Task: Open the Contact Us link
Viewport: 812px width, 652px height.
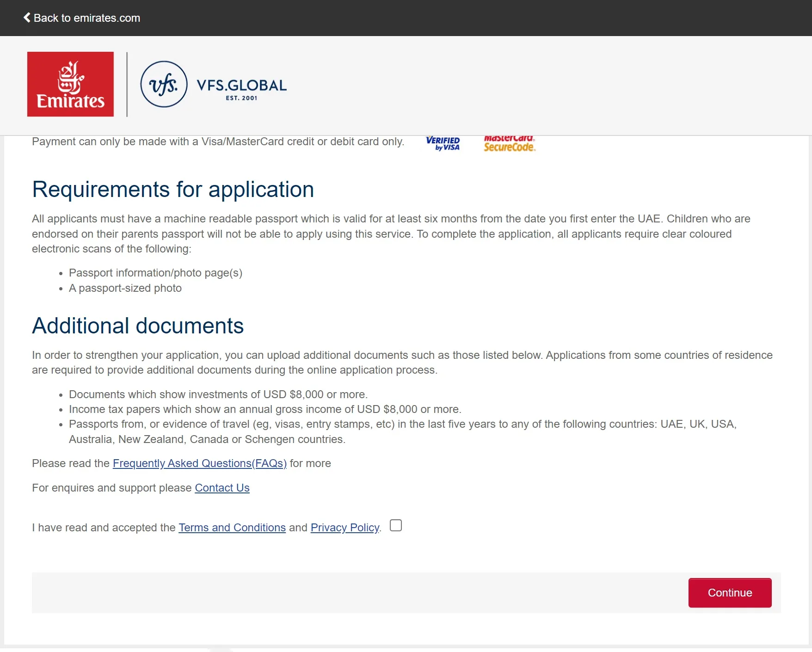Action: pyautogui.click(x=222, y=488)
